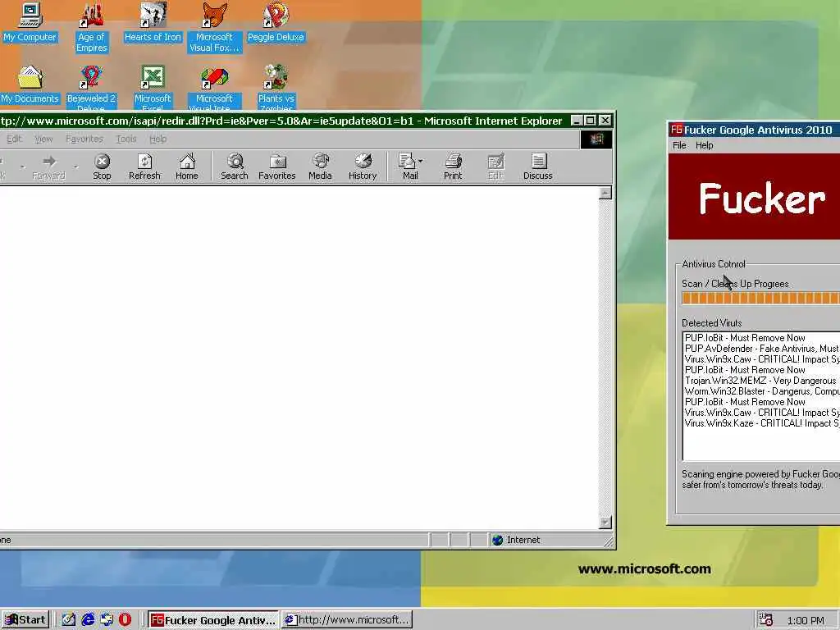The height and width of the screenshot is (630, 840).
Task: Select the Trojan.Win32.MEMZ - Very Dangerous entry
Action: [x=762, y=381]
